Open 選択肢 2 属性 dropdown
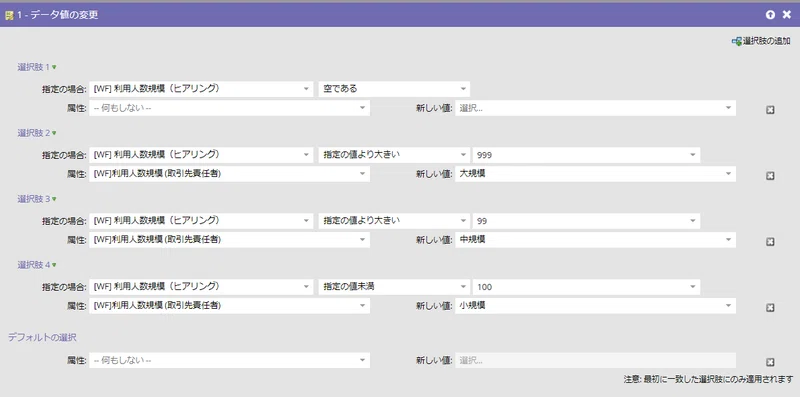800x397 pixels. pyautogui.click(x=229, y=173)
